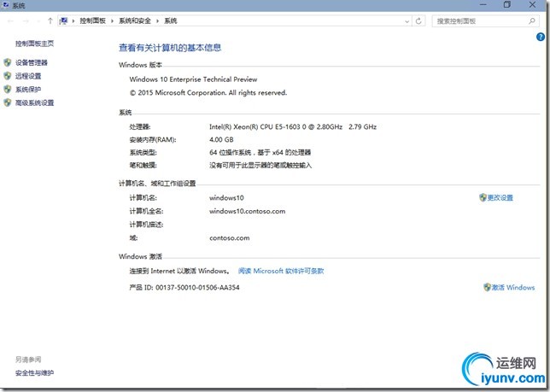The width and height of the screenshot is (550, 392).
Task: Click the Change settings link
Action: pos(500,198)
